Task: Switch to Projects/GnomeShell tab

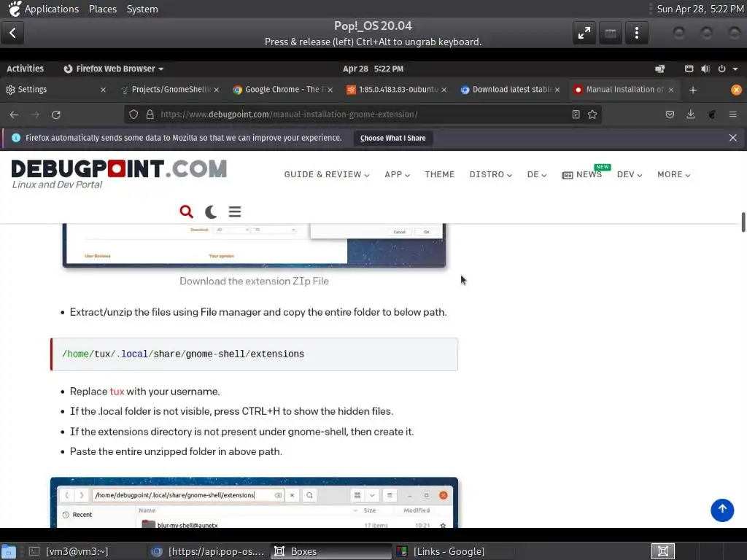Action: click(x=169, y=90)
